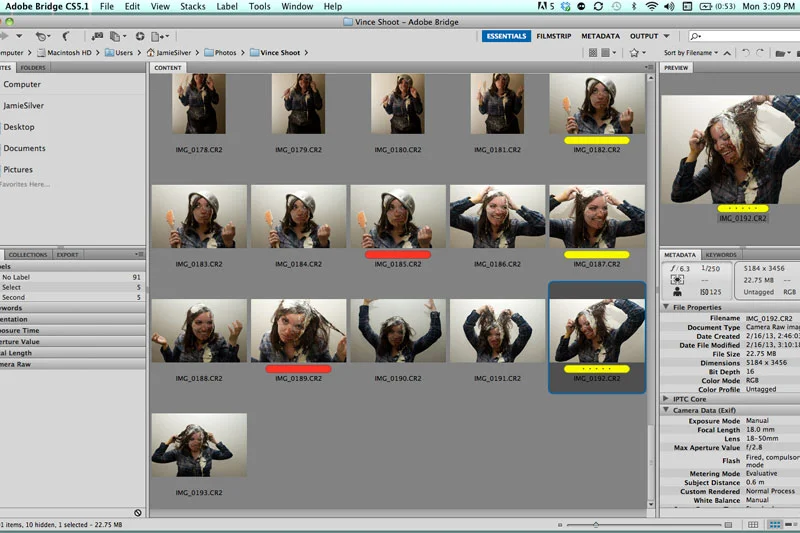Collapse the File Properties section
The image size is (800, 533).
tap(666, 307)
